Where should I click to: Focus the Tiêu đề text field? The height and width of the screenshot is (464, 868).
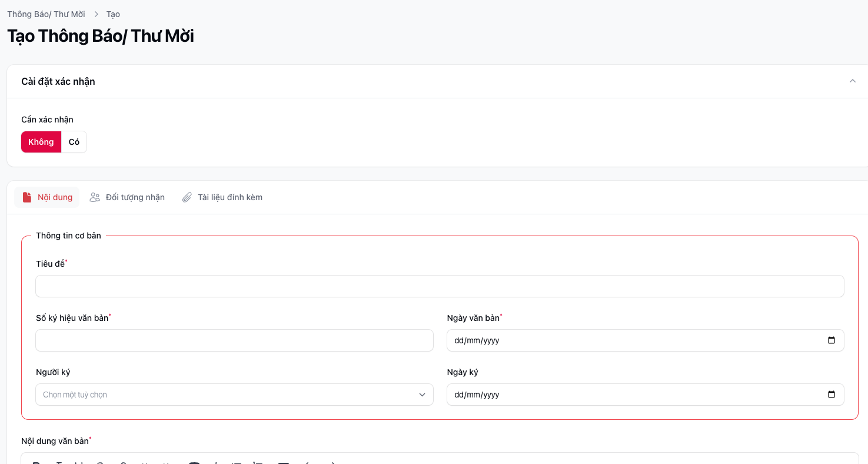tap(440, 286)
